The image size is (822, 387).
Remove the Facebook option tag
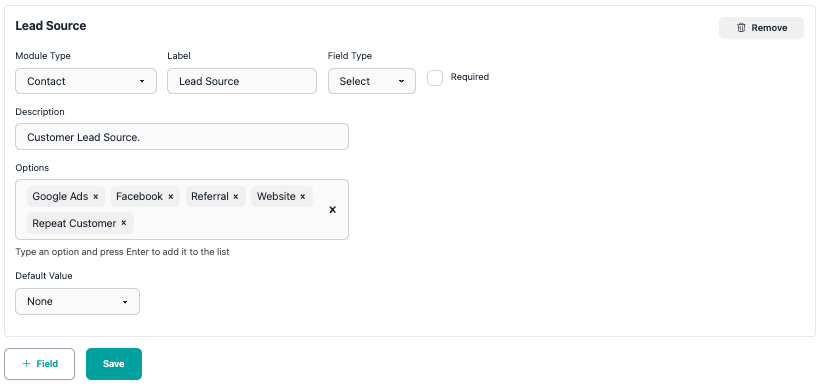[170, 197]
